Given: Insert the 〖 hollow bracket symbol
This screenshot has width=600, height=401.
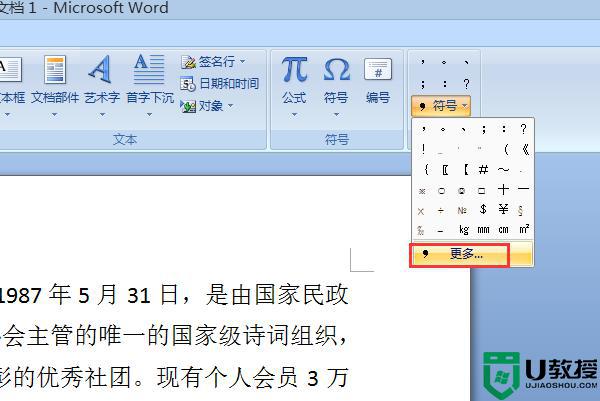Looking at the screenshot, I should point(445,169).
